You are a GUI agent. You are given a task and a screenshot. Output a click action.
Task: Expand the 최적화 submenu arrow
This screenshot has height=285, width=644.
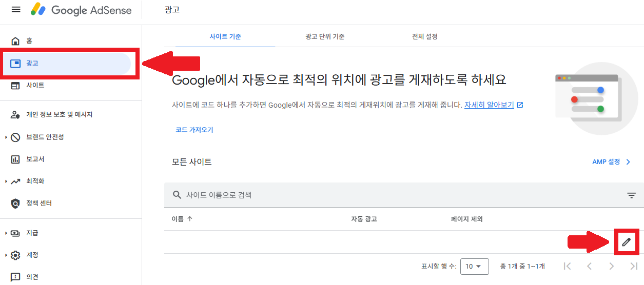tap(6, 181)
